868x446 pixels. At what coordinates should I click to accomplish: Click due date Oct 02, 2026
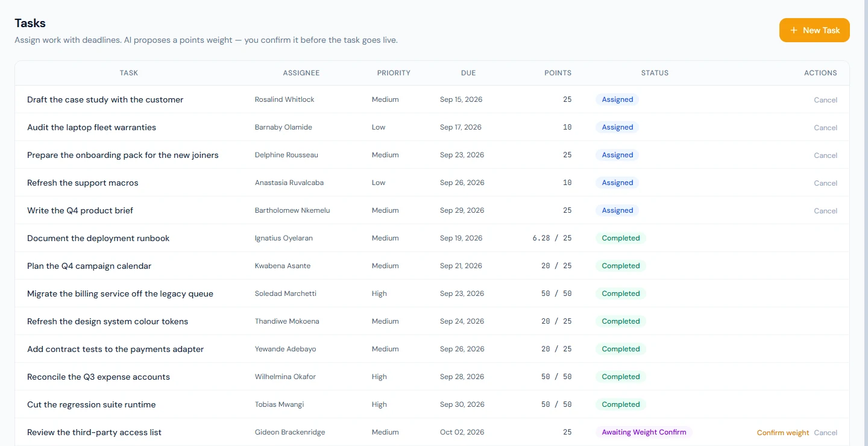[x=462, y=432]
